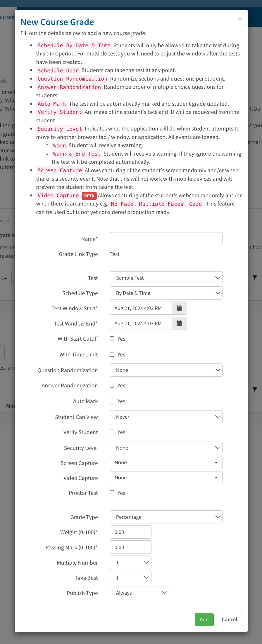Open the Test dropdown showing Sample Test
Screen dimensions: 262x644
166,278
